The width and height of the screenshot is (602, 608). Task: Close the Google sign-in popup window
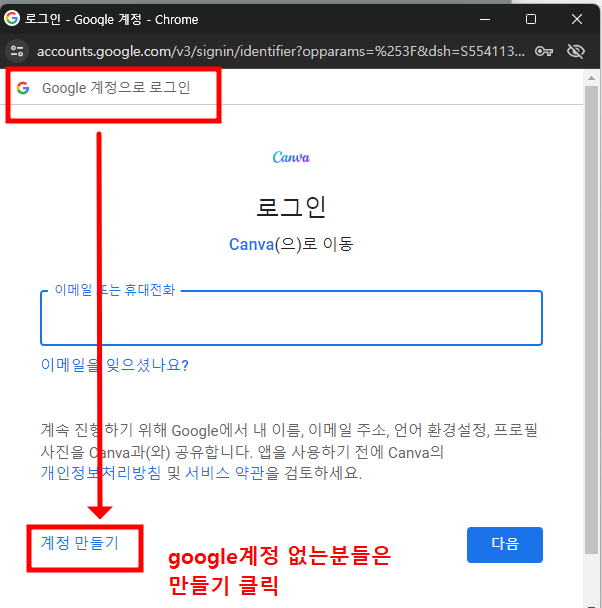click(x=577, y=19)
